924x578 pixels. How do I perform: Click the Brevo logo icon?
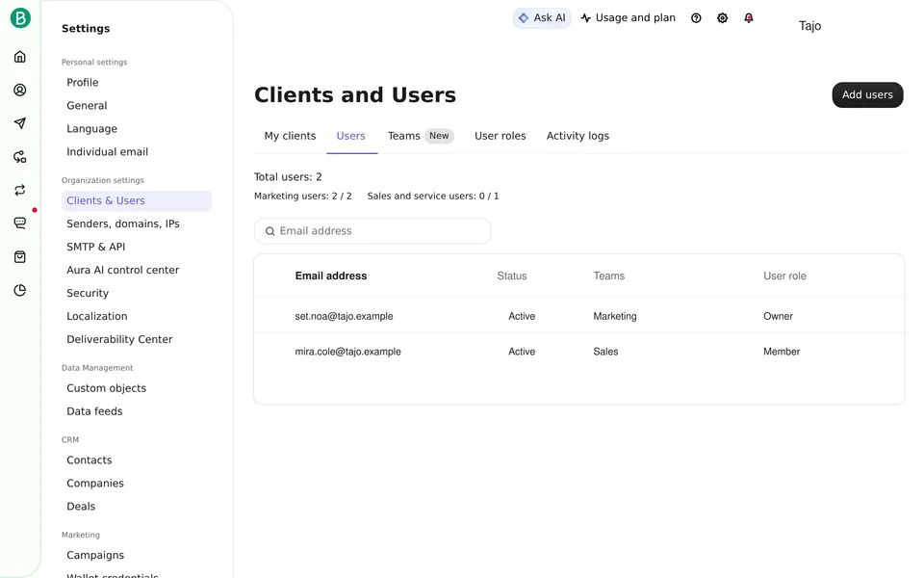(x=20, y=18)
